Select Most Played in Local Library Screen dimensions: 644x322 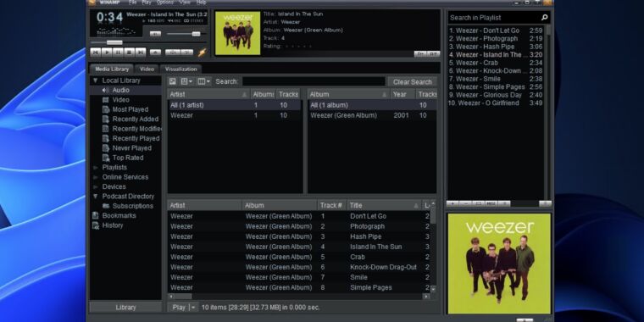tap(130, 109)
